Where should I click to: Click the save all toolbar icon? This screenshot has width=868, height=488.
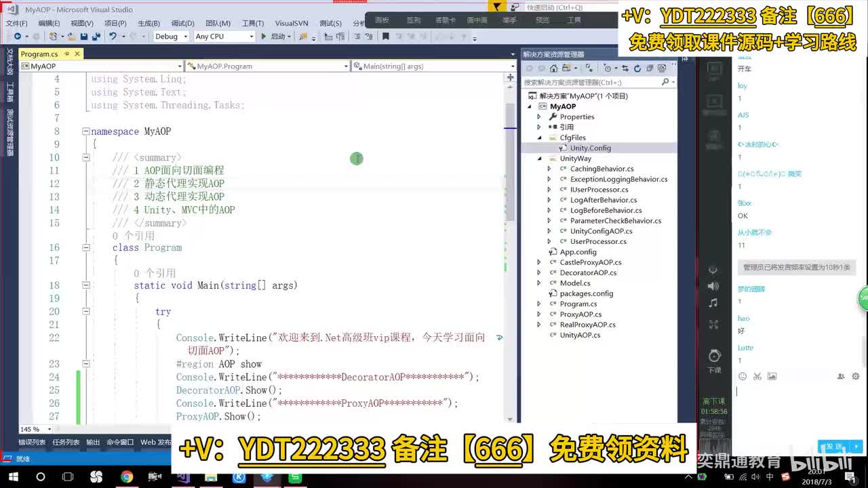[x=95, y=37]
